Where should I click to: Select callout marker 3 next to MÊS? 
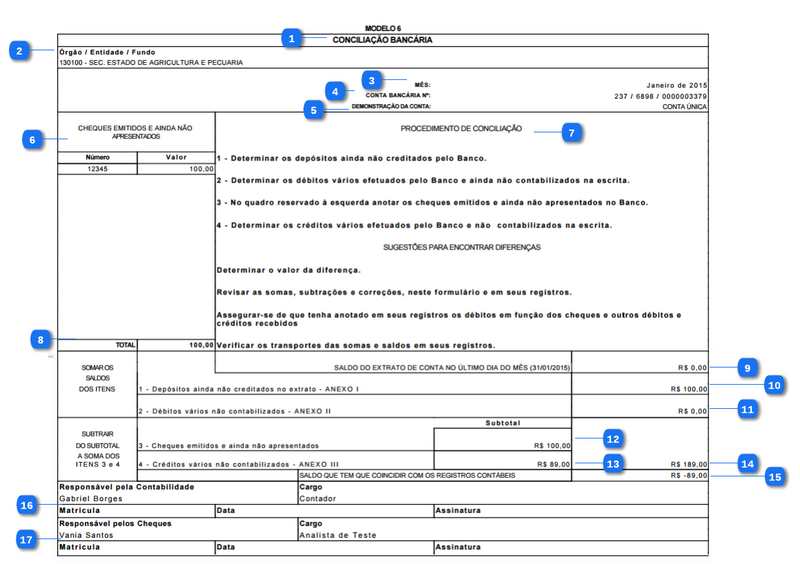(x=371, y=79)
